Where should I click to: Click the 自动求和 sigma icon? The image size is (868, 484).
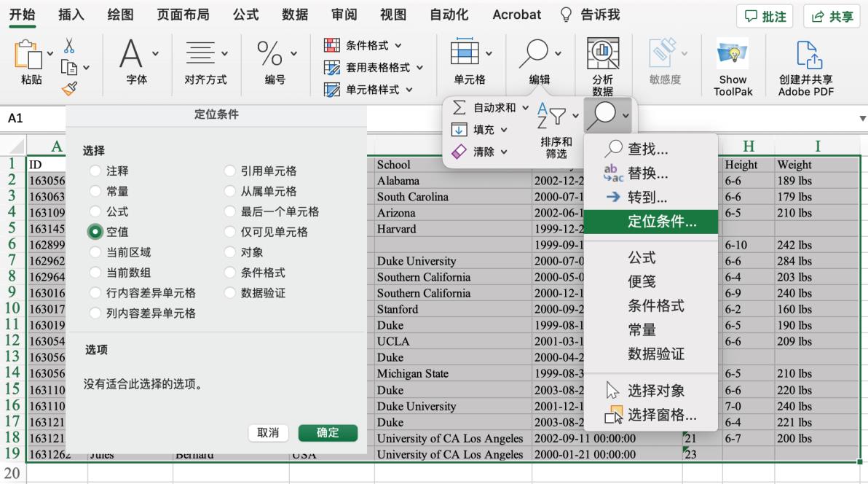pyautogui.click(x=459, y=108)
